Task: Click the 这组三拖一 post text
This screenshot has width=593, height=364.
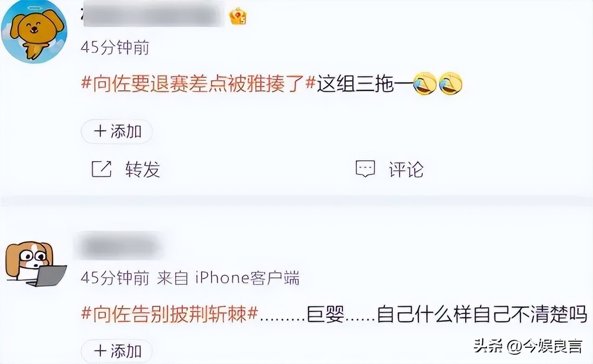Action: point(356,85)
